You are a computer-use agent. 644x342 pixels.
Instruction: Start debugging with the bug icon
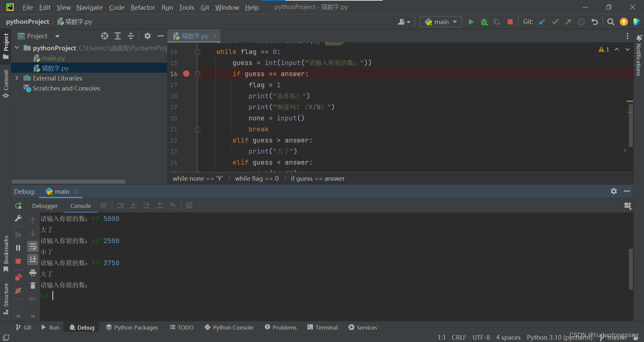(x=484, y=22)
